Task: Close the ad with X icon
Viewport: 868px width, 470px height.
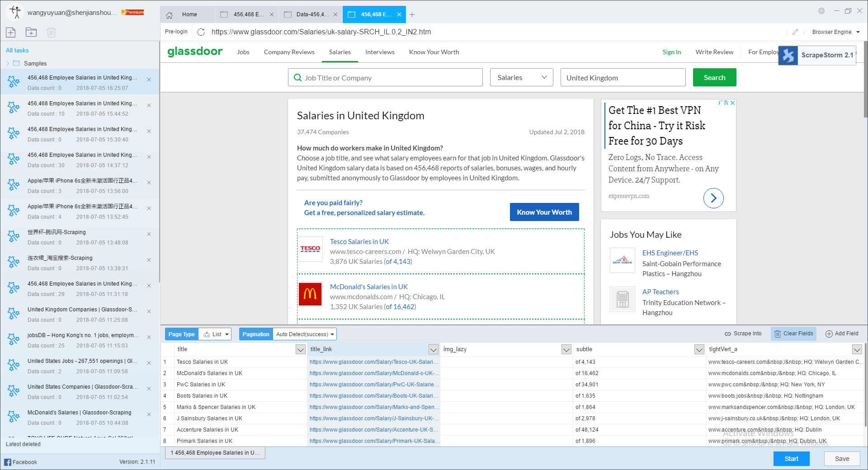Action: [733, 103]
